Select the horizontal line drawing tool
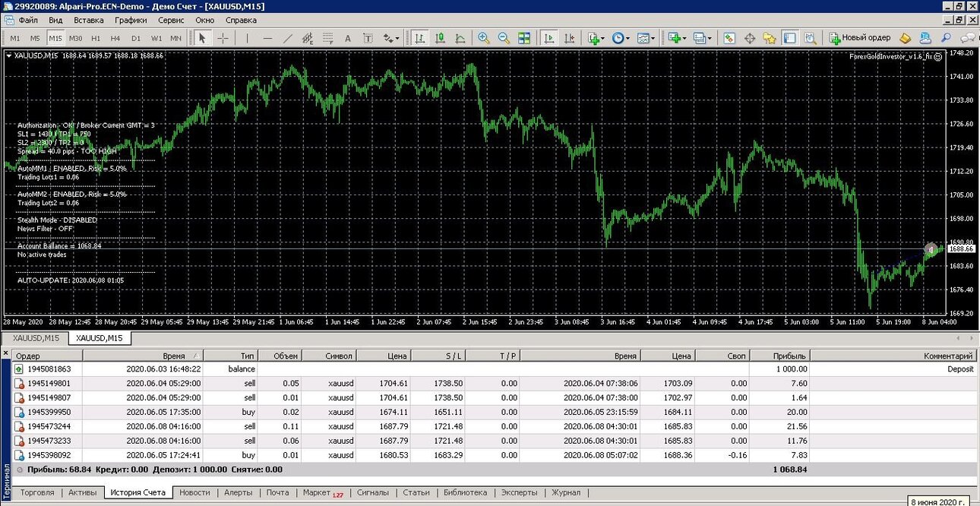 [267, 38]
